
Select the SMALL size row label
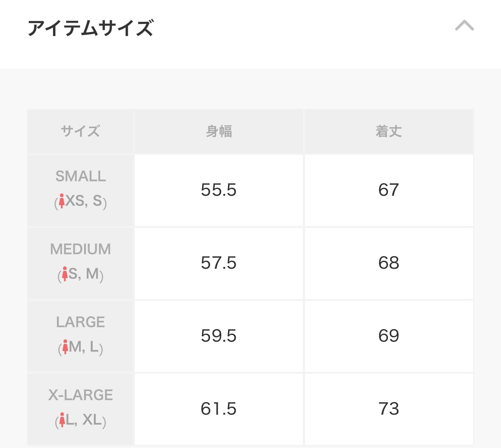pyautogui.click(x=81, y=177)
